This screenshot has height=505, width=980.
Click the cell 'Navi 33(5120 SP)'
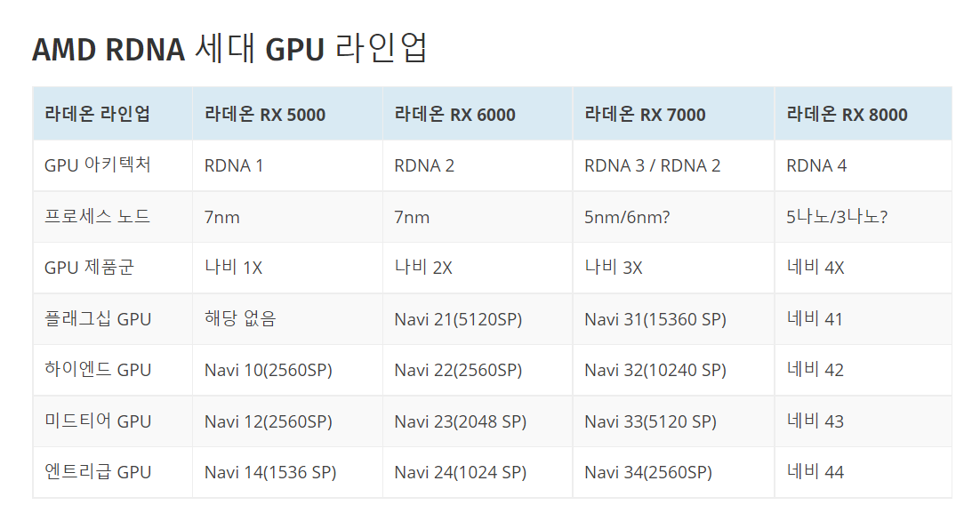(674, 421)
